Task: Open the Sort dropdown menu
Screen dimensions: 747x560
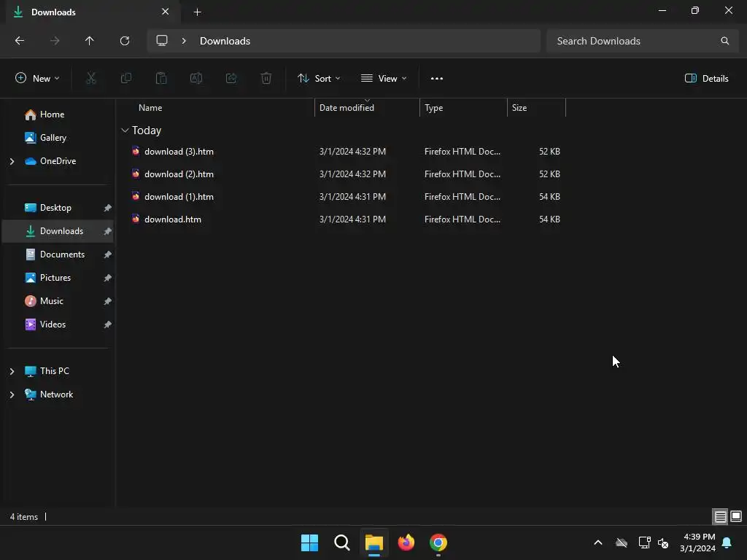Action: 319,79
